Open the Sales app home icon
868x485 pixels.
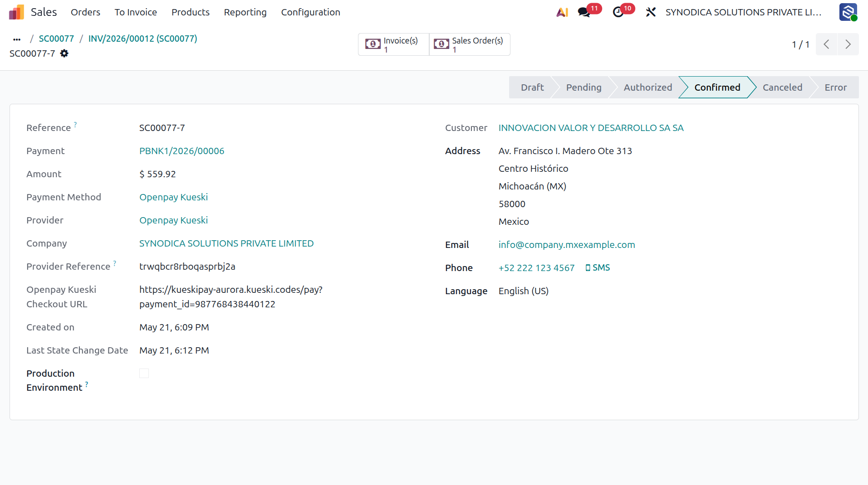point(16,12)
